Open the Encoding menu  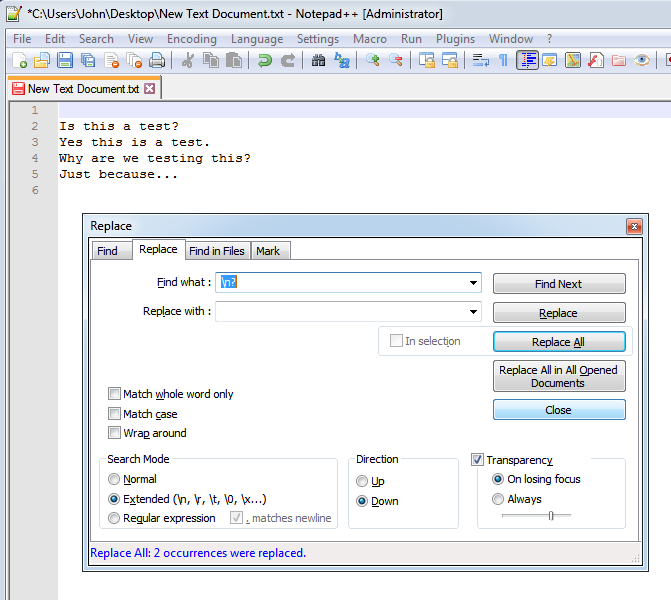click(192, 39)
